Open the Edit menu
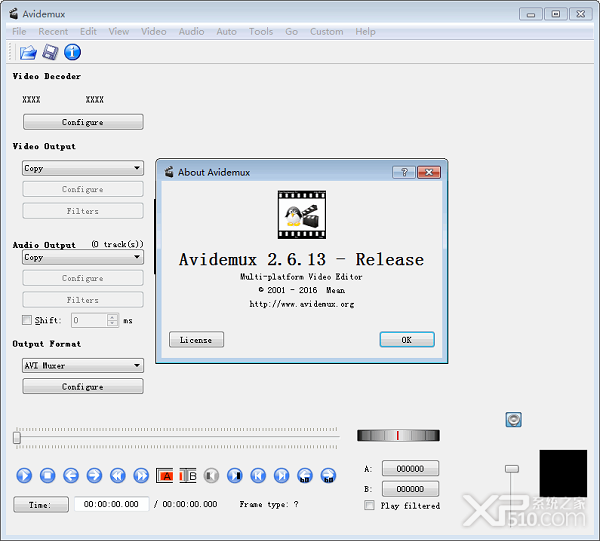This screenshot has width=600, height=541. [88, 32]
